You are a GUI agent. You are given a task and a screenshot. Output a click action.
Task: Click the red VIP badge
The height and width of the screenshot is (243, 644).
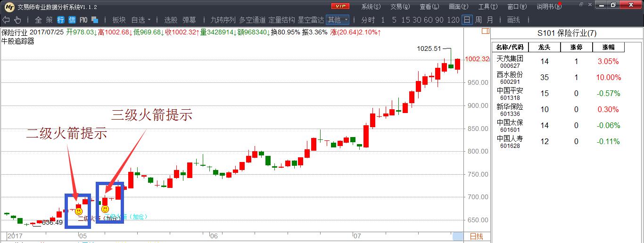[x=340, y=6]
